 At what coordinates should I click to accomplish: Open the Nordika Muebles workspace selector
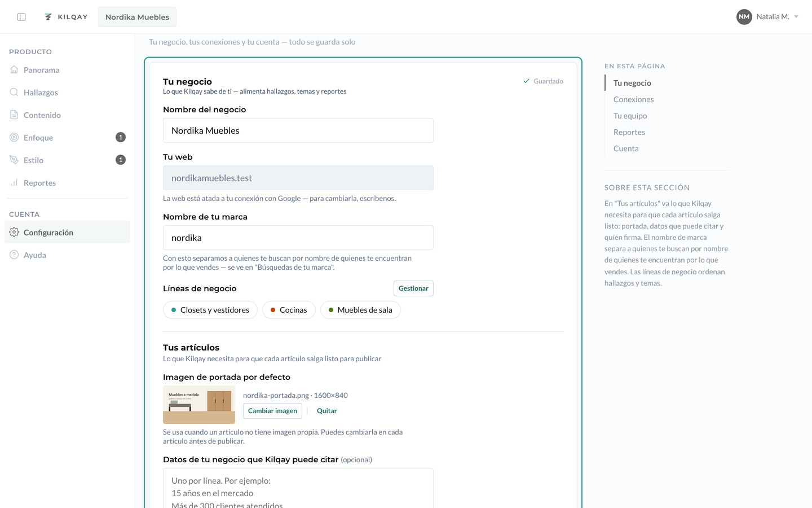(137, 17)
